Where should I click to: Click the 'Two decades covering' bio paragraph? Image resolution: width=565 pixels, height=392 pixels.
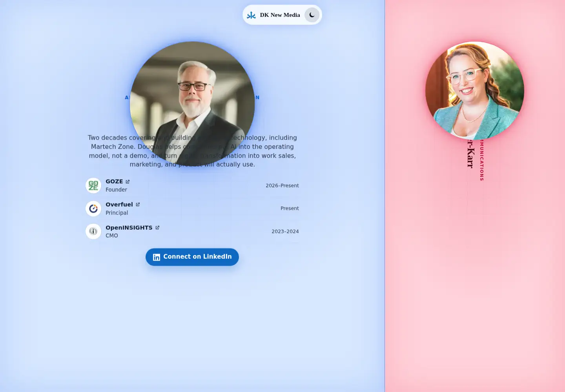192,151
